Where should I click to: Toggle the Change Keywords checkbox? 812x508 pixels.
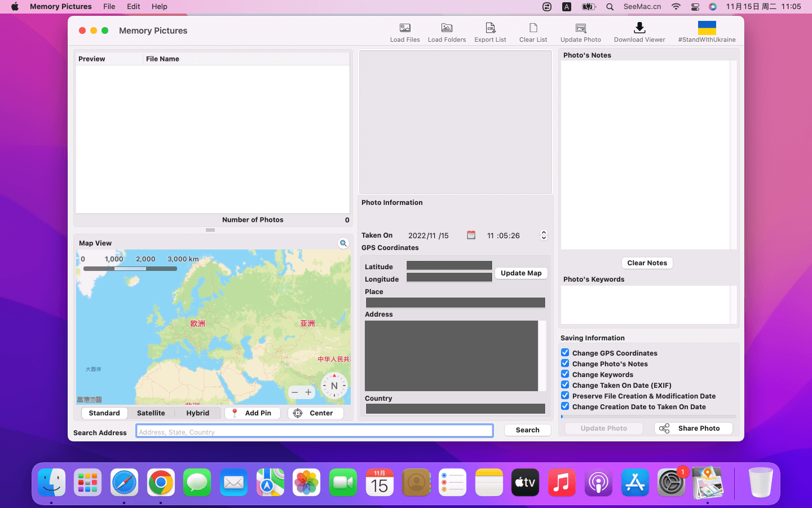565,374
